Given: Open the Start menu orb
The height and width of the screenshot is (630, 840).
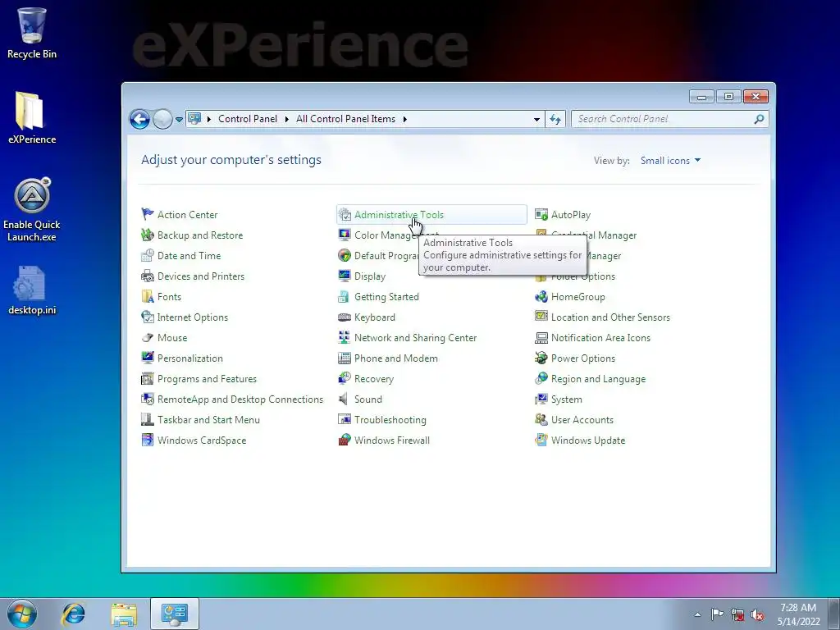Looking at the screenshot, I should point(22,614).
